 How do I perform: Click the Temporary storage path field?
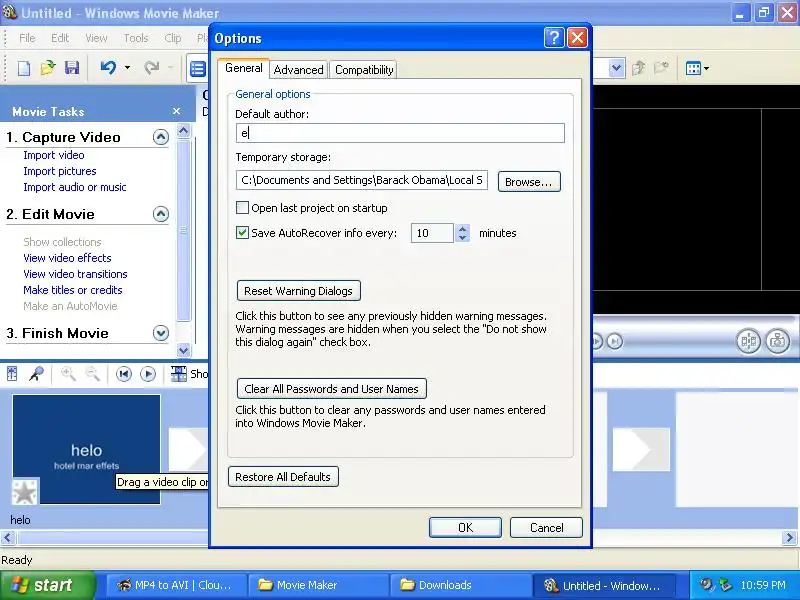click(x=362, y=180)
